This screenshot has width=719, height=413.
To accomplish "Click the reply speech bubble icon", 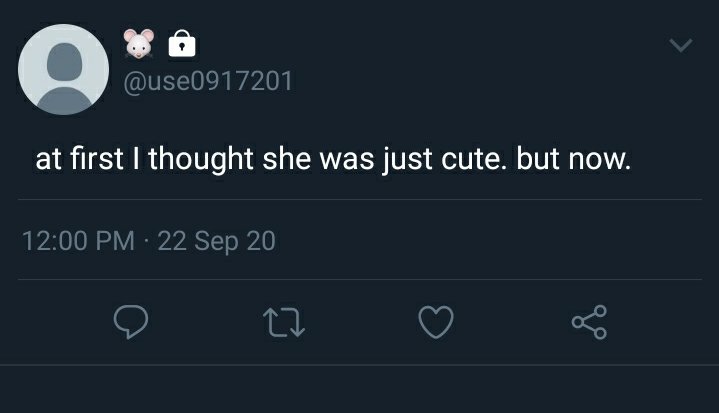I will pyautogui.click(x=131, y=322).
